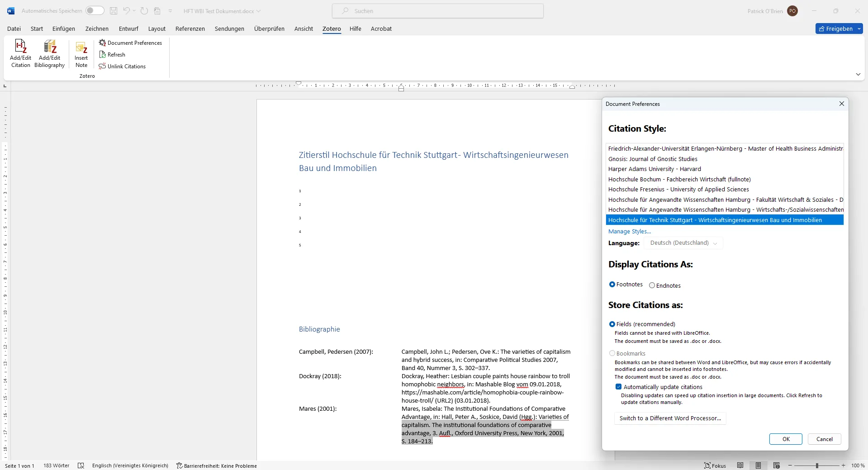
Task: Click the Cancel button
Action: [824, 439]
